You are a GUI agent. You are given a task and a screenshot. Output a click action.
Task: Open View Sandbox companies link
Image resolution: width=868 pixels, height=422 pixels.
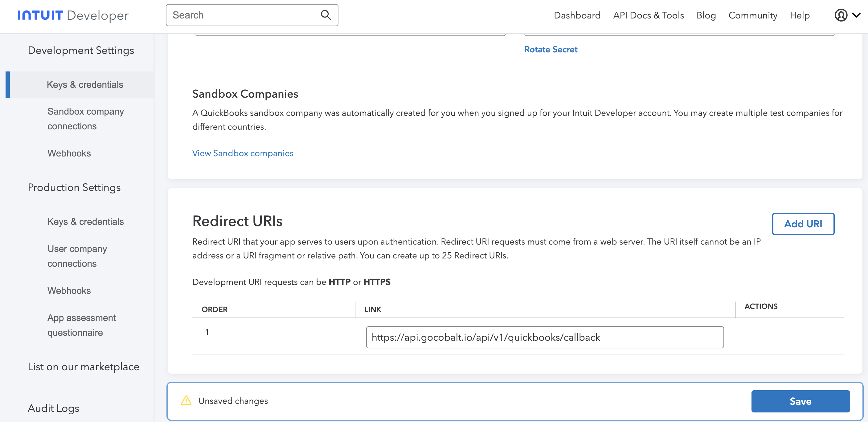pos(243,153)
